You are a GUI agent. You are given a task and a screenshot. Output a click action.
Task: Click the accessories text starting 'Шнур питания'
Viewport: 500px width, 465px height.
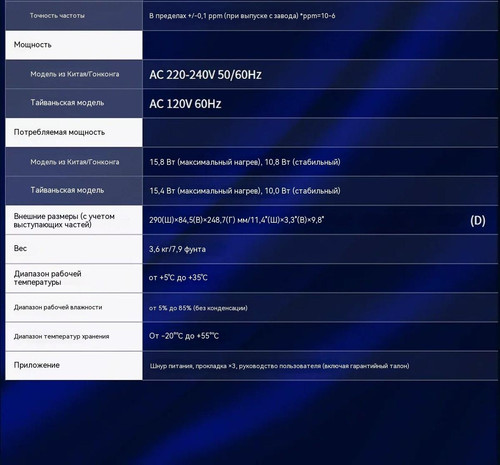pos(279,366)
